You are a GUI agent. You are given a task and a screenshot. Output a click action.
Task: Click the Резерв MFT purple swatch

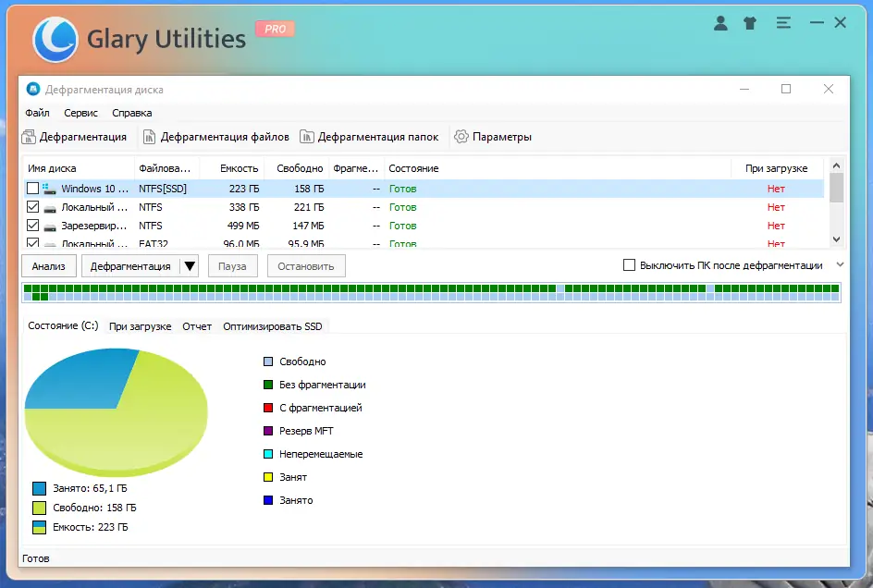(268, 431)
